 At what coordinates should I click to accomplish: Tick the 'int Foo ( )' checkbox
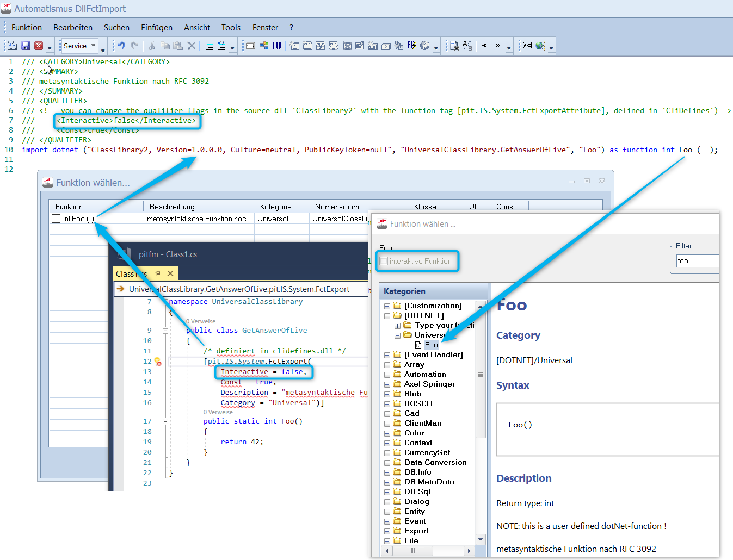(x=56, y=219)
